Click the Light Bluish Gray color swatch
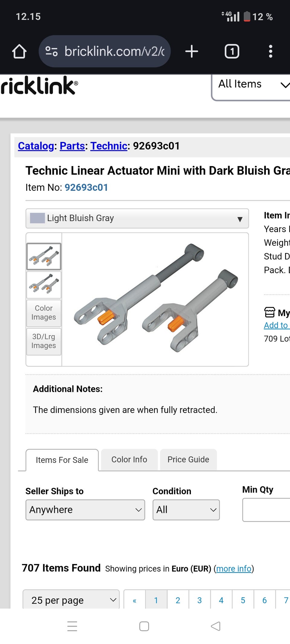The image size is (290, 644). click(x=37, y=218)
